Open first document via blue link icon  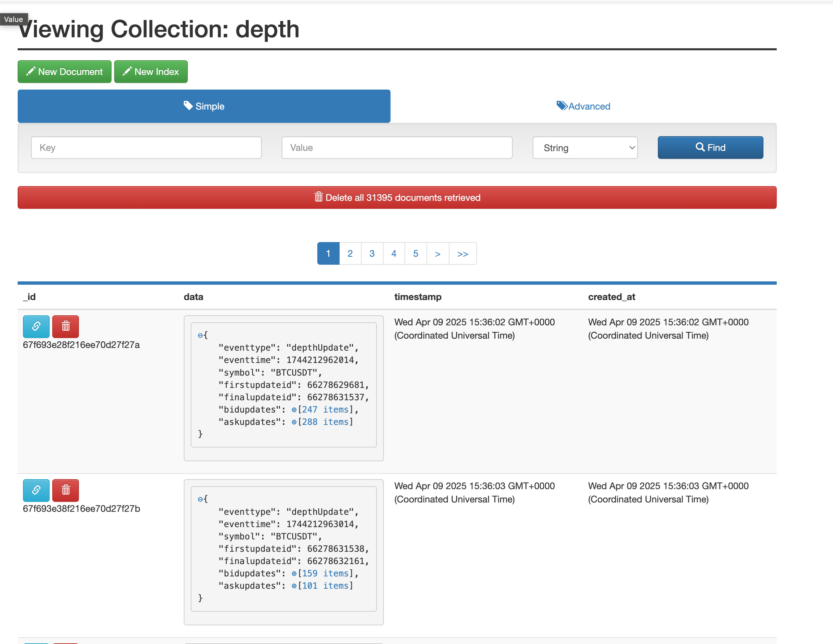(36, 327)
